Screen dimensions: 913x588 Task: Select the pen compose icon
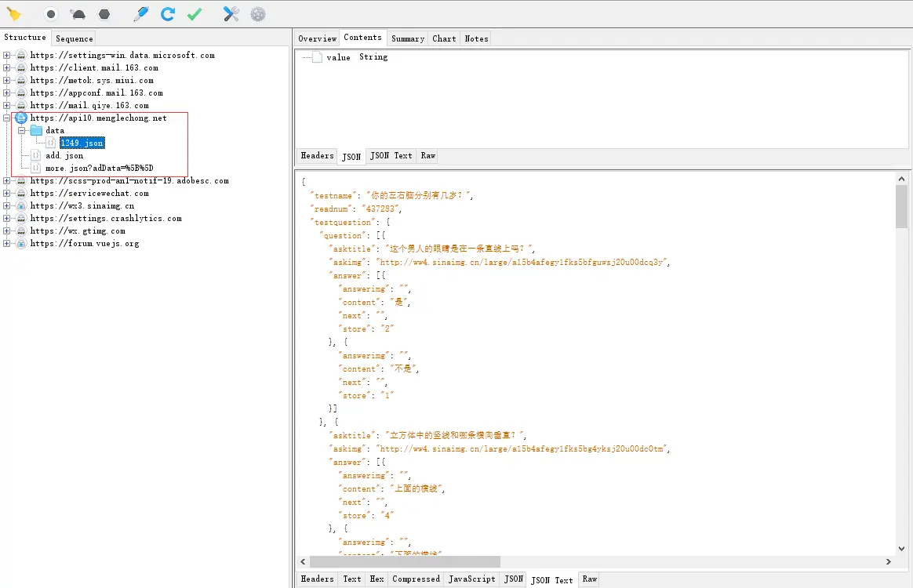141,14
